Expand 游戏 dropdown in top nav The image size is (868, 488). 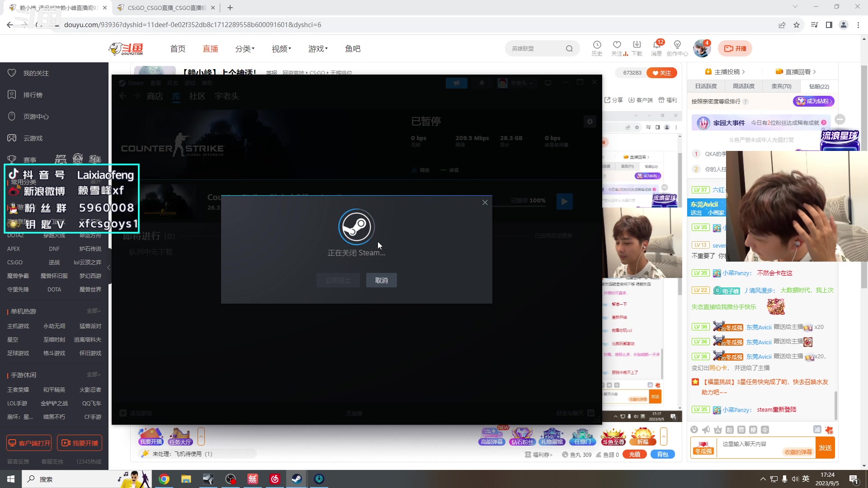point(318,49)
